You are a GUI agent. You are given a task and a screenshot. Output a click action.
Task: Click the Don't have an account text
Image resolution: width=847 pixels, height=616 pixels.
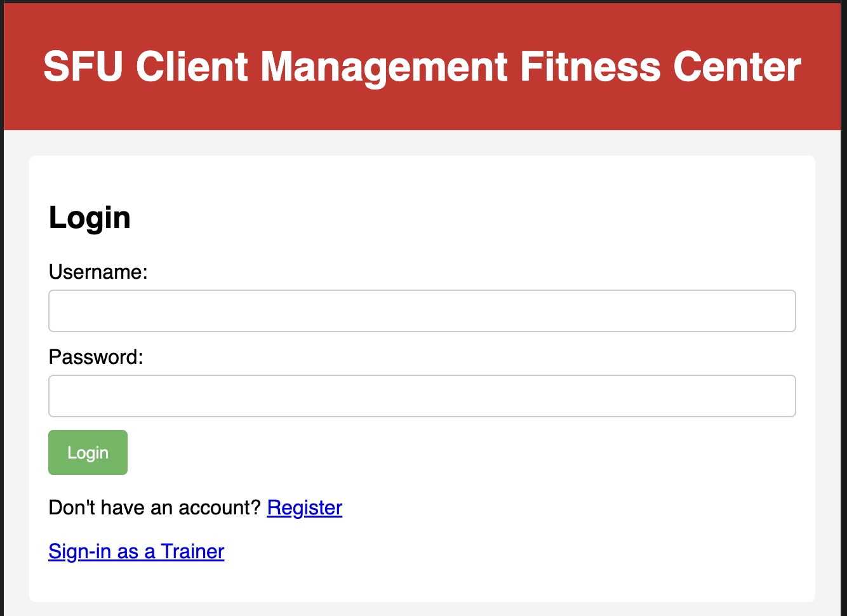pyautogui.click(x=154, y=507)
